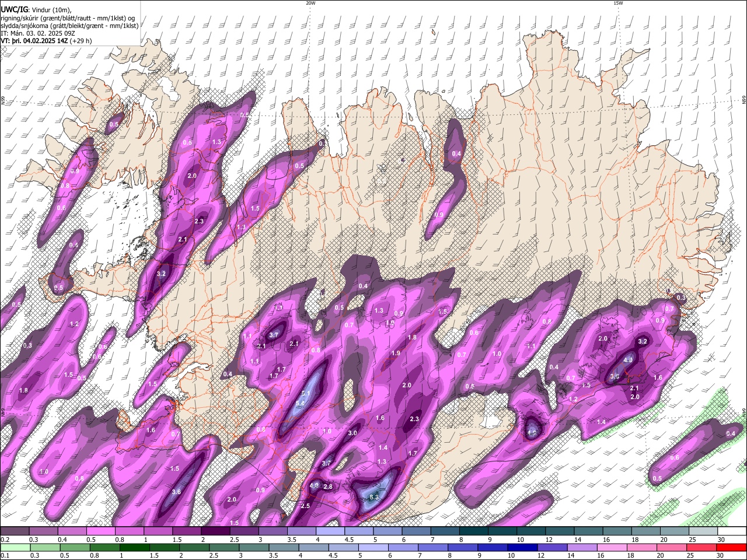Click the 'VT: þri. 04.02.2025 14Z (+29 h)' line
The image size is (747, 560).
click(x=46, y=41)
